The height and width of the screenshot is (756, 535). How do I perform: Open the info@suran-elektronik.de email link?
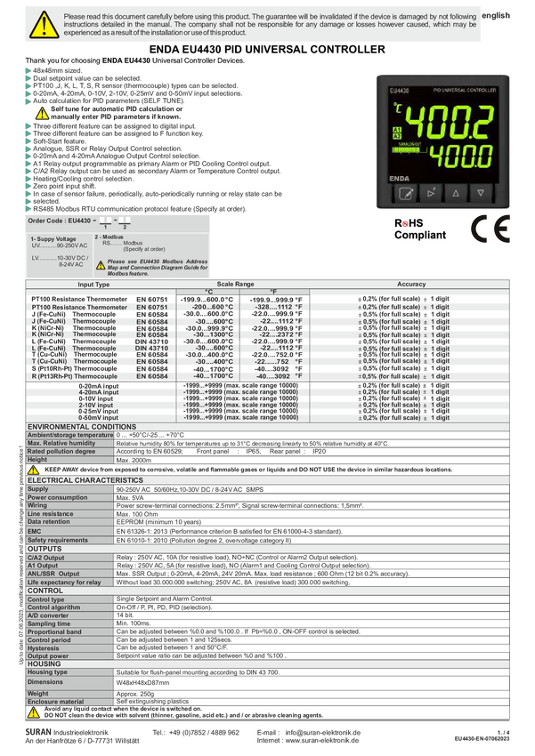(323, 732)
